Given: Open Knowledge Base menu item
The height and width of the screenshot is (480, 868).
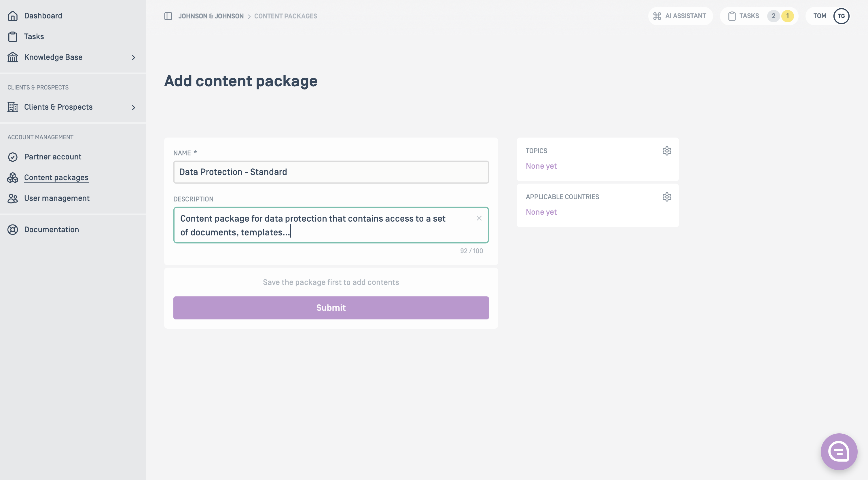Looking at the screenshot, I should 53,57.
